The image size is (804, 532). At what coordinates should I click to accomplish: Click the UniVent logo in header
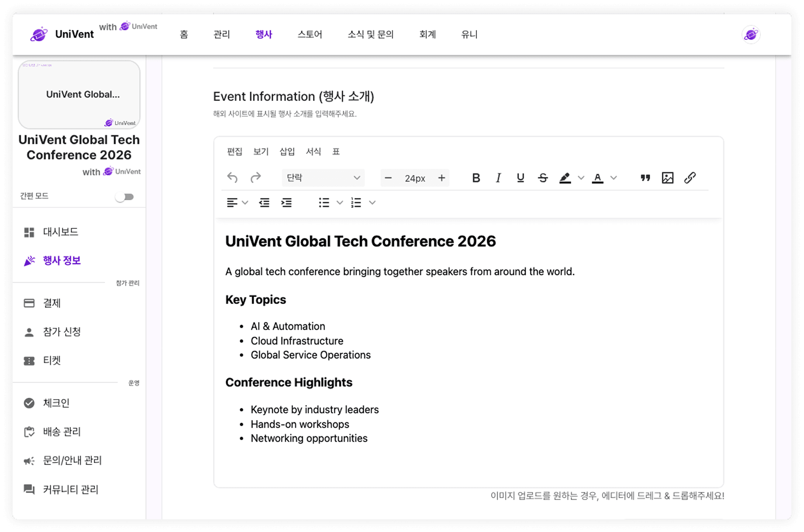point(62,34)
